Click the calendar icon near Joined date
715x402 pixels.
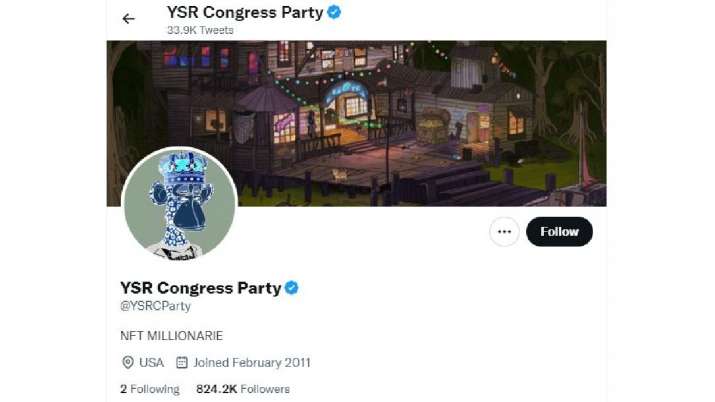(x=182, y=362)
